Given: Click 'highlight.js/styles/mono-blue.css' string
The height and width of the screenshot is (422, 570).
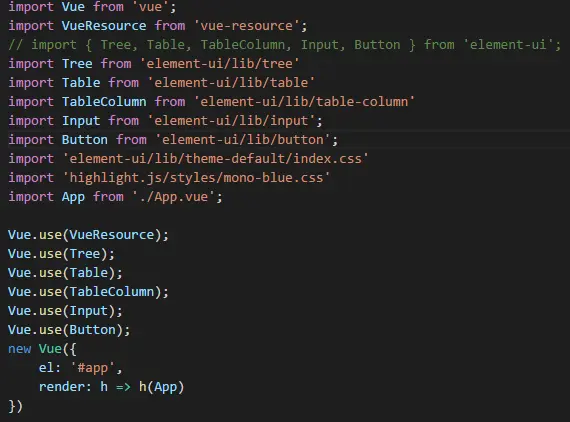Looking at the screenshot, I should click(196, 177).
